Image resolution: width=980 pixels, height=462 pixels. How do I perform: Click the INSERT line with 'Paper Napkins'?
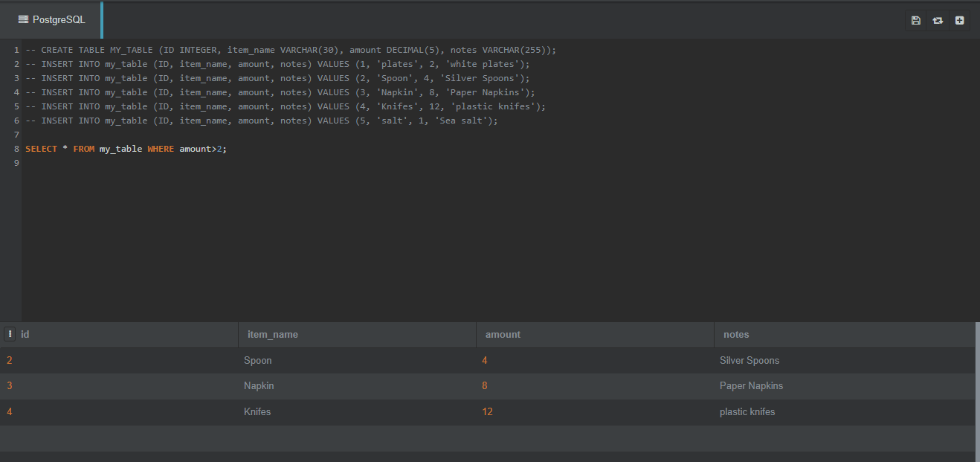(x=280, y=92)
